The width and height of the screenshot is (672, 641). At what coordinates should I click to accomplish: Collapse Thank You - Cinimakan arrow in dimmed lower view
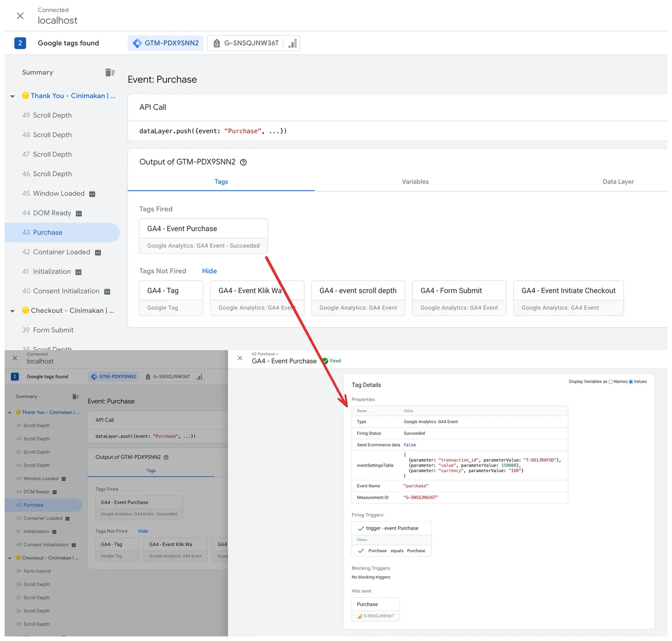10,413
